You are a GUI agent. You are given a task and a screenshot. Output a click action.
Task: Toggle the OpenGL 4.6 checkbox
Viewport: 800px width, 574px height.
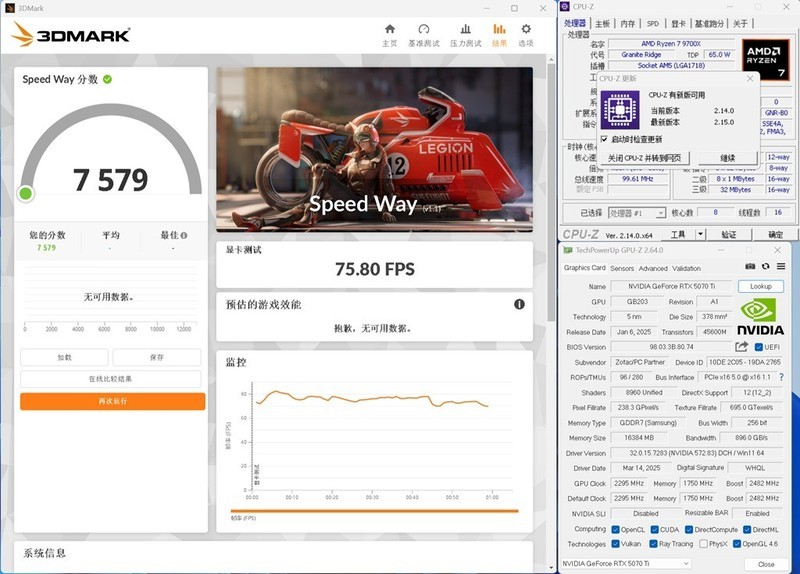pos(737,544)
